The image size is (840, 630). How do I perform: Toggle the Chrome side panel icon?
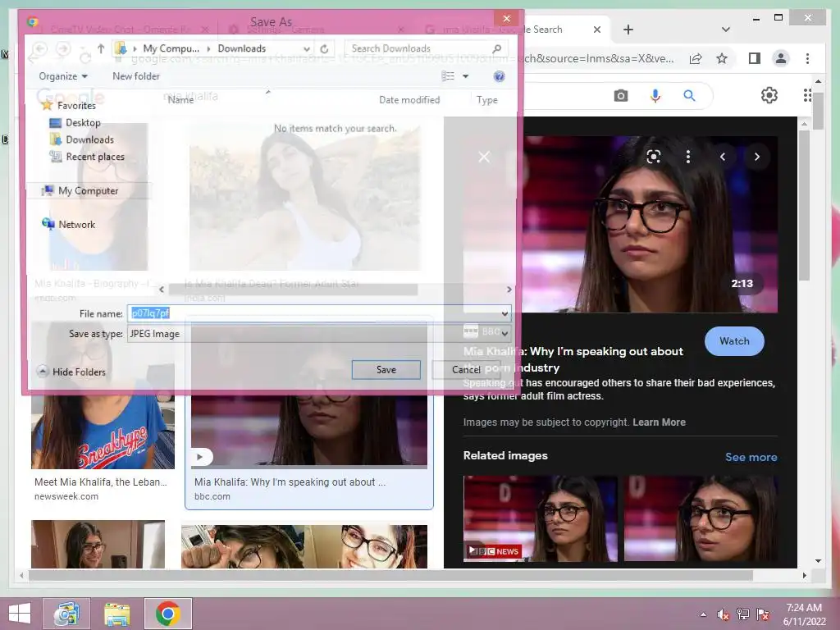(x=755, y=58)
